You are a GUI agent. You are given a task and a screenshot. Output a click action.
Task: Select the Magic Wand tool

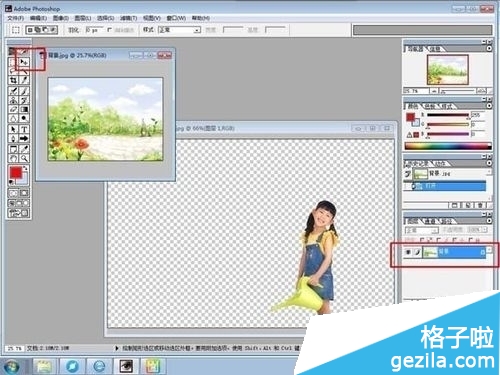pyautogui.click(x=24, y=71)
